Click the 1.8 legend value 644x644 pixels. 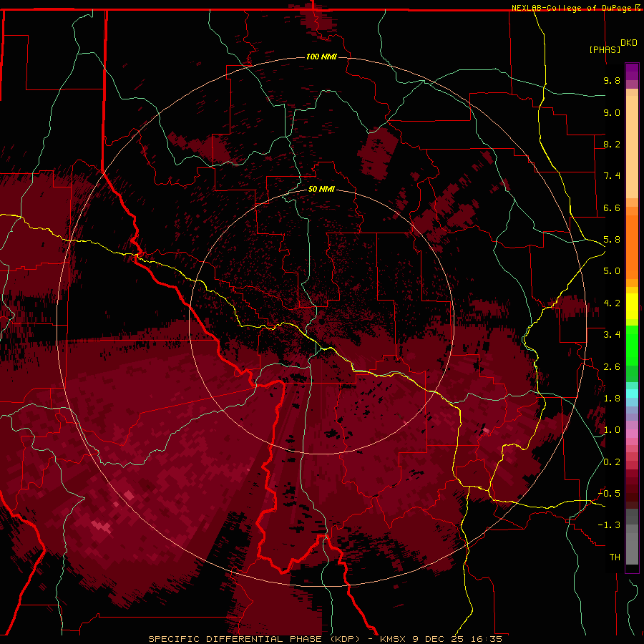(x=612, y=399)
